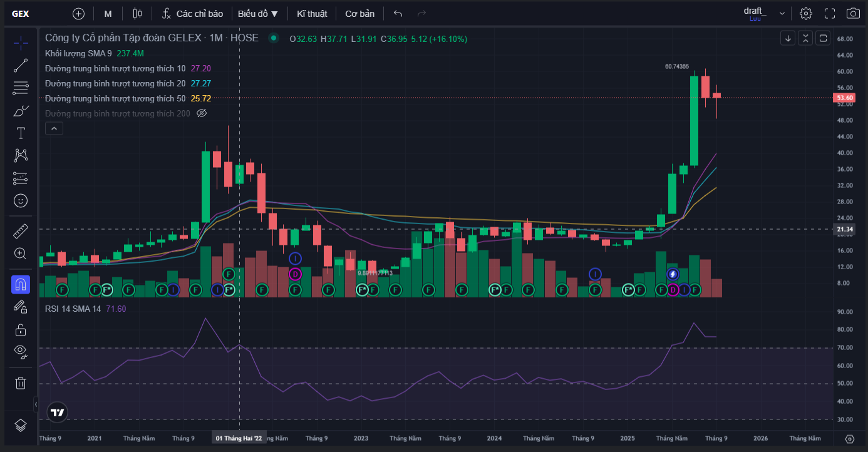
Task: Choose the brush drawing tool
Action: (x=21, y=111)
